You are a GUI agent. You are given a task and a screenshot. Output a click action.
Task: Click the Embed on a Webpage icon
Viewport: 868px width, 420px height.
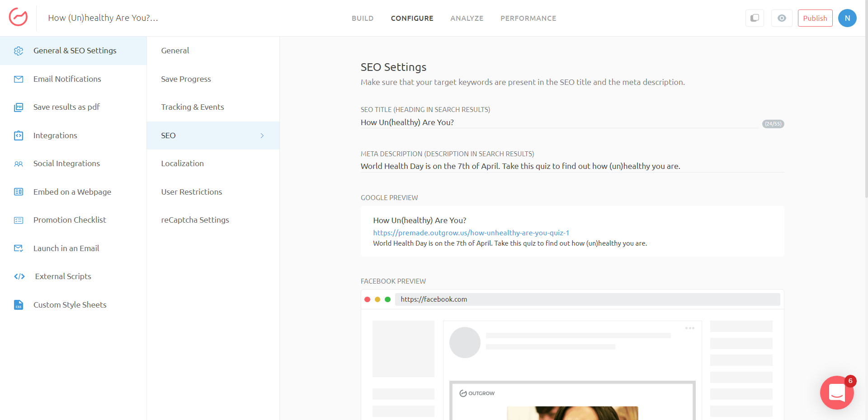tap(19, 192)
